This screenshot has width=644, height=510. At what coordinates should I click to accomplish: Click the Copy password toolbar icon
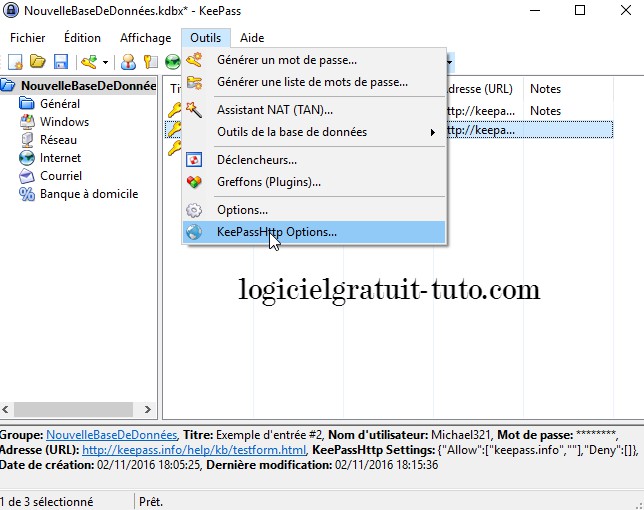151,62
